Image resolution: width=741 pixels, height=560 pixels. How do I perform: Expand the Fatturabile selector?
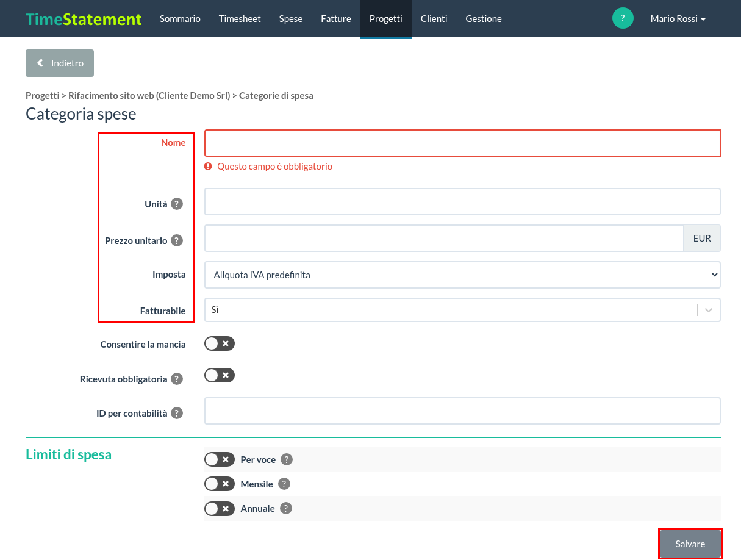pyautogui.click(x=462, y=310)
